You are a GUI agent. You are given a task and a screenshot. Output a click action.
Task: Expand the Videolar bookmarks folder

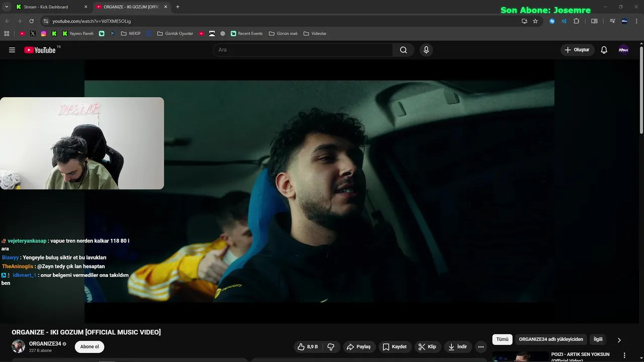[315, 34]
